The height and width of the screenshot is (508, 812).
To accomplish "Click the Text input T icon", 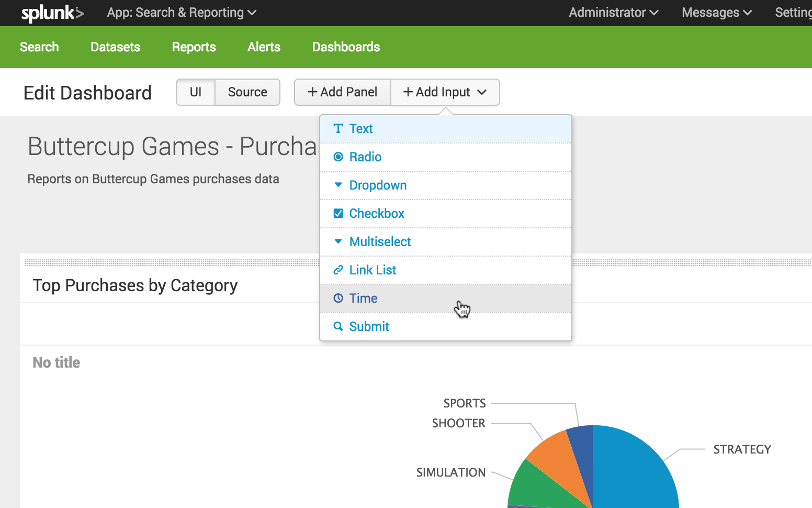I will click(338, 129).
